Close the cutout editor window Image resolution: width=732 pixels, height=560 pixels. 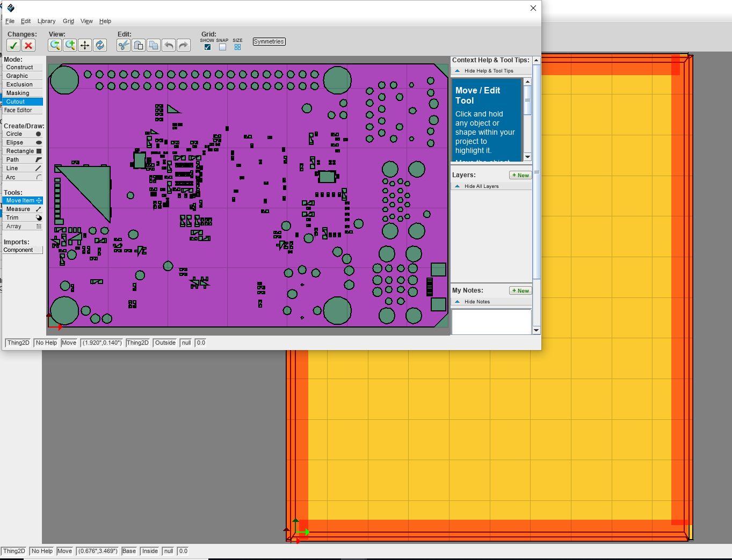coord(533,8)
